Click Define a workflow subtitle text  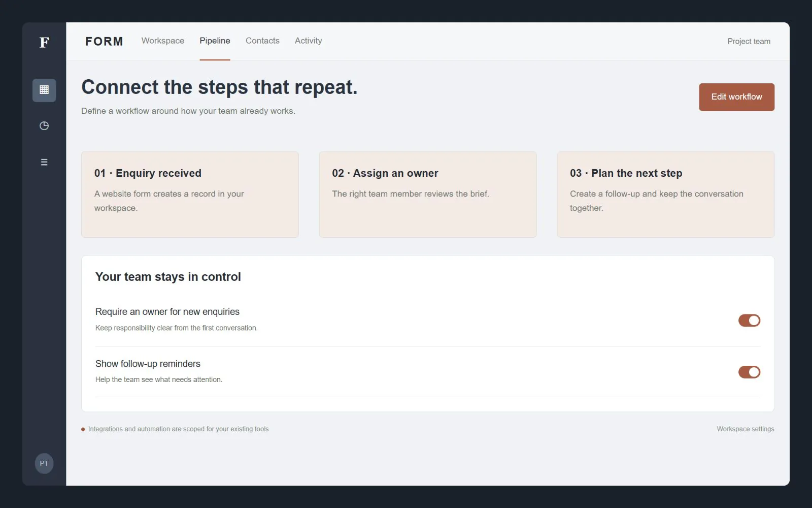pos(188,111)
